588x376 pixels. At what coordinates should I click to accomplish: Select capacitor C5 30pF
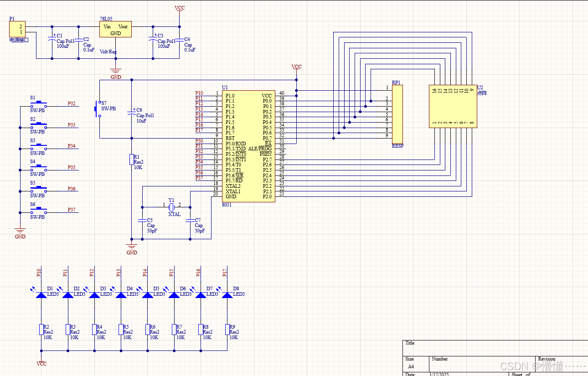pos(142,220)
